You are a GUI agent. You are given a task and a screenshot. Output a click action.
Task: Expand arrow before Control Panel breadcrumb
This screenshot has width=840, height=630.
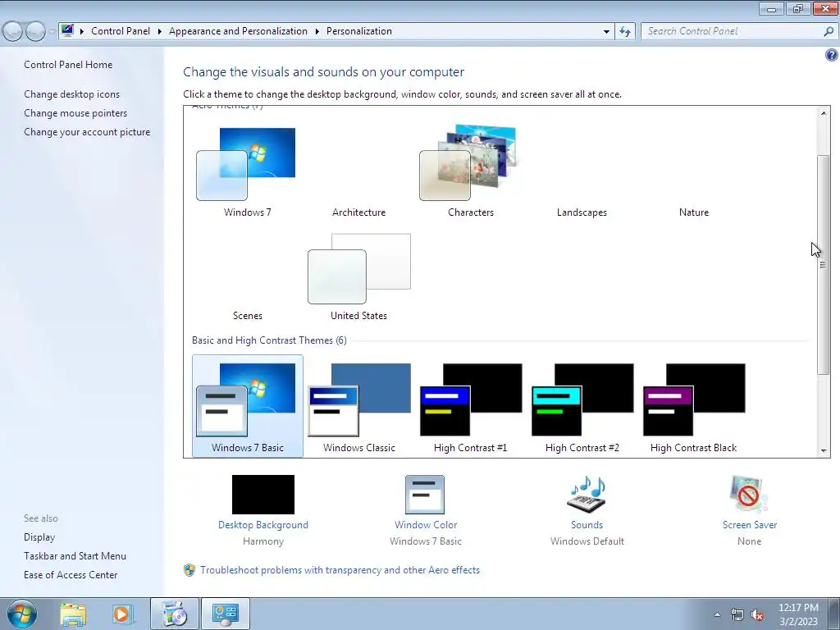(x=82, y=31)
